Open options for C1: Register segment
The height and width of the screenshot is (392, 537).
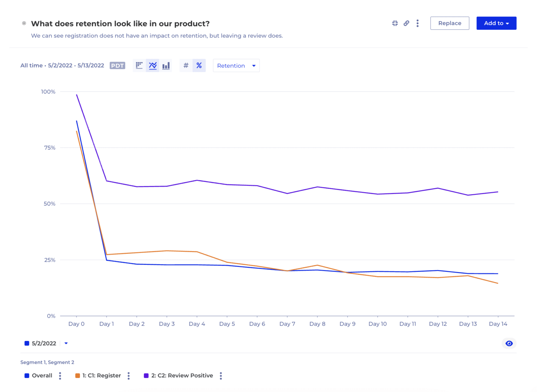tap(129, 376)
